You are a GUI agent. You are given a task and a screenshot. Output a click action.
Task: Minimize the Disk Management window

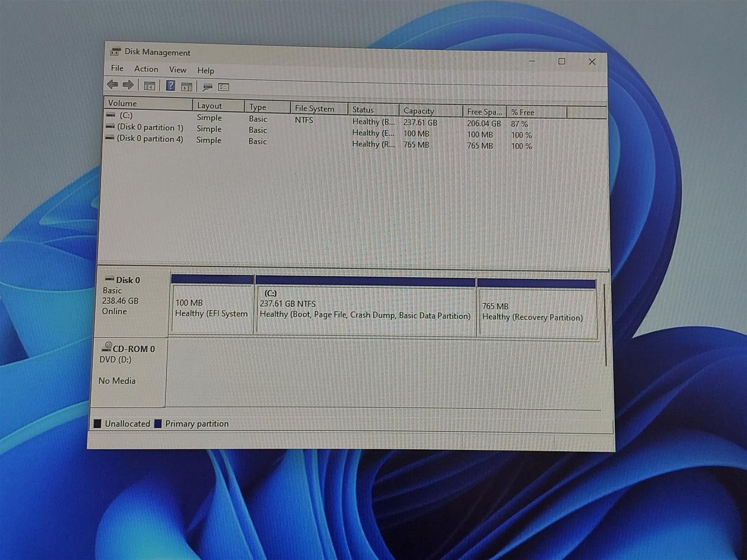click(532, 61)
